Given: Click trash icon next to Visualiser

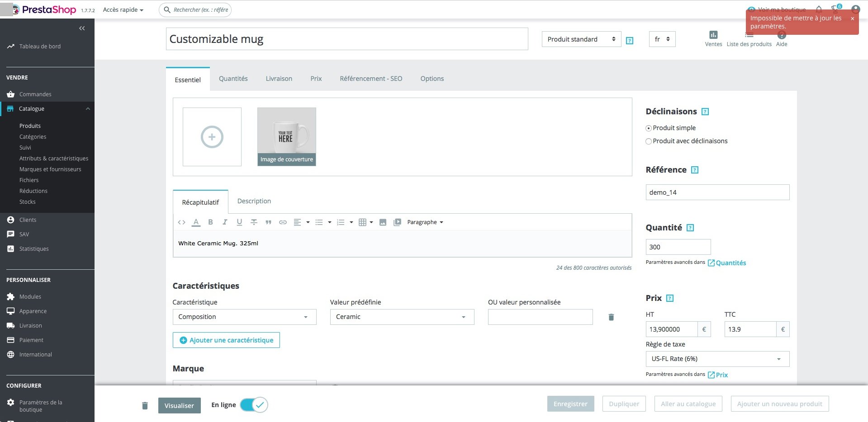Looking at the screenshot, I should [145, 406].
